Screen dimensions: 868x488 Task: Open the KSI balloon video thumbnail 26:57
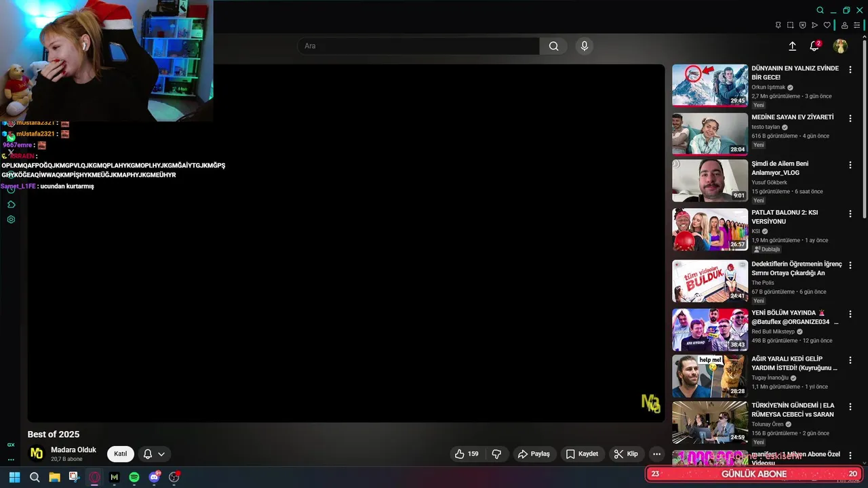pyautogui.click(x=710, y=229)
